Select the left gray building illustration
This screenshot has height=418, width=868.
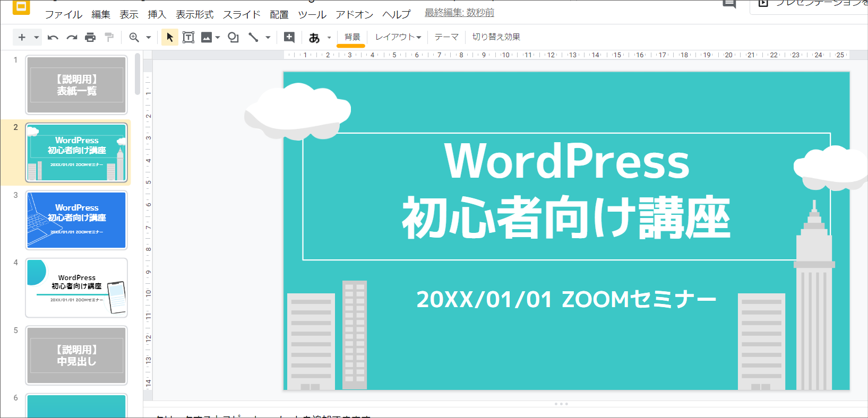coord(311,342)
